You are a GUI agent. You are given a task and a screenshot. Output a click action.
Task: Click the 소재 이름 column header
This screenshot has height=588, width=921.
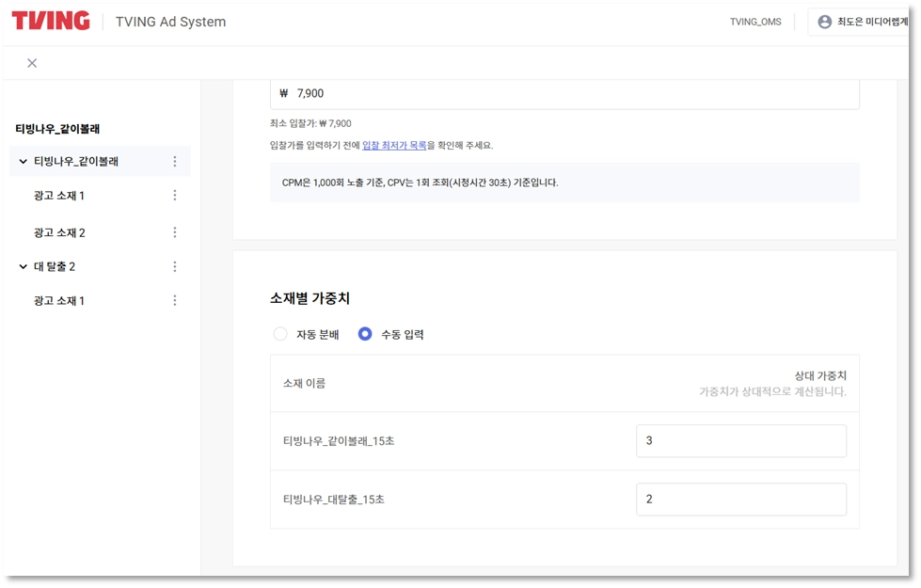304,383
